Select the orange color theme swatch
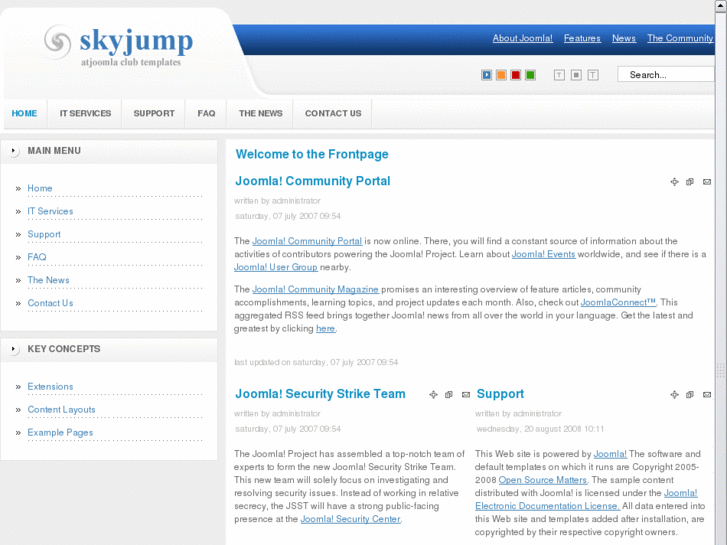 [501, 75]
